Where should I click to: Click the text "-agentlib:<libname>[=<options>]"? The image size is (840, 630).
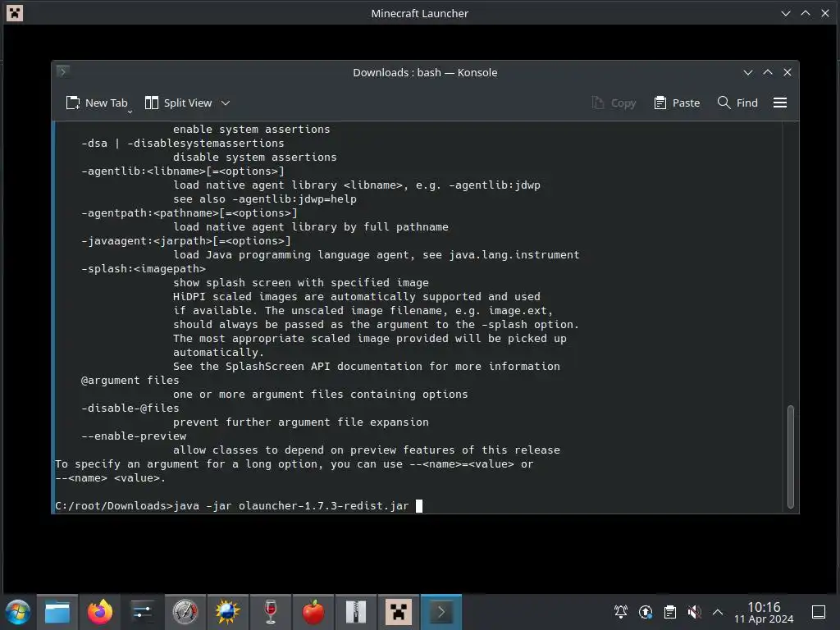[x=183, y=171]
